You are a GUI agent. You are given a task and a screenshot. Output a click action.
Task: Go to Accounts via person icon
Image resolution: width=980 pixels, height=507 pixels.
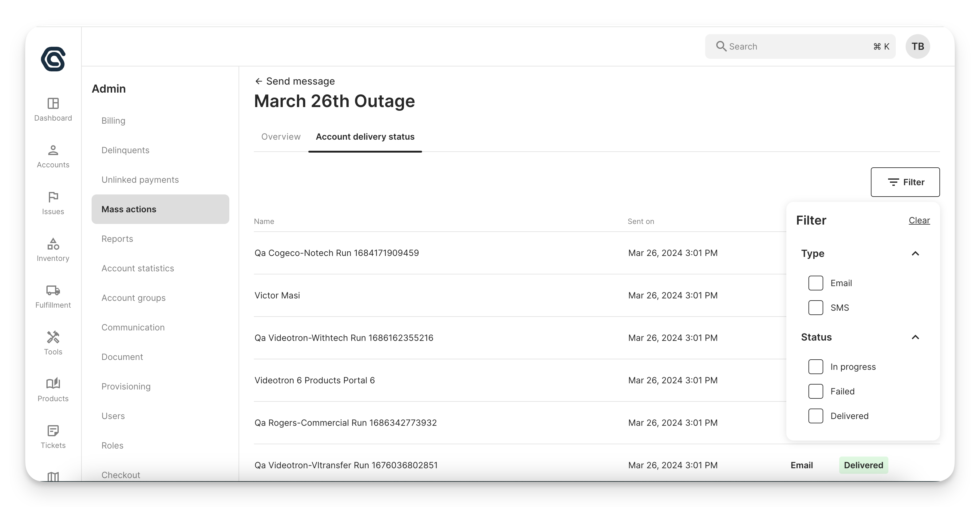click(x=53, y=150)
